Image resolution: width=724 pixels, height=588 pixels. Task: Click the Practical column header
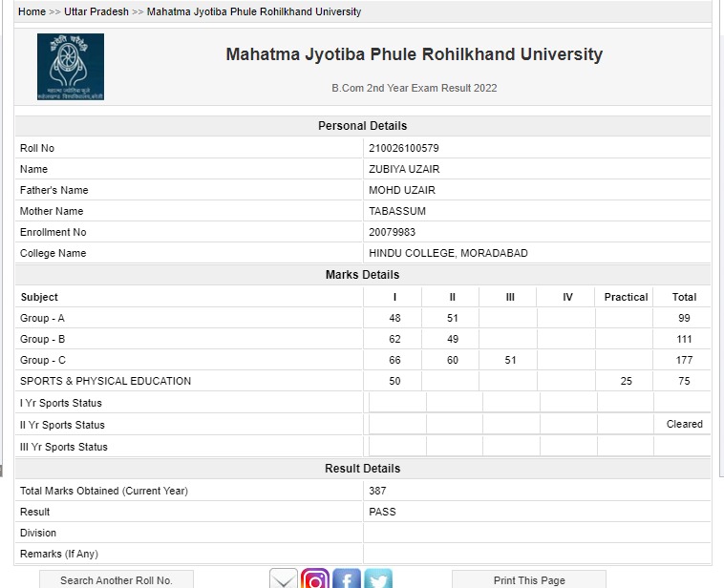point(626,297)
